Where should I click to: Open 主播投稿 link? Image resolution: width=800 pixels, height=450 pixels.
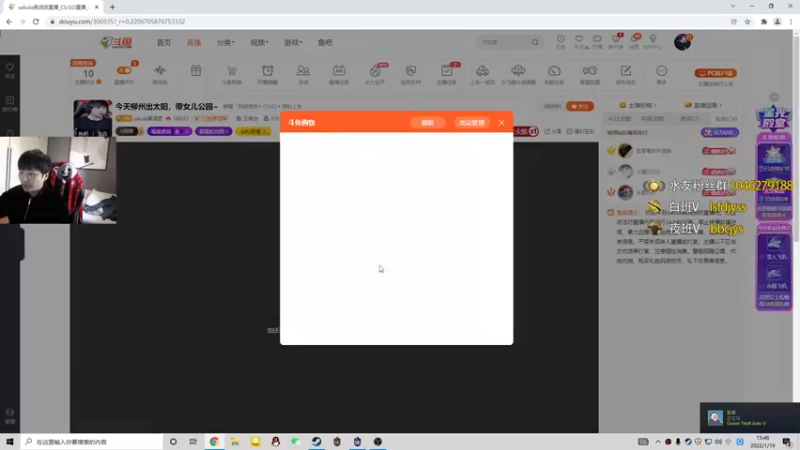coord(638,105)
